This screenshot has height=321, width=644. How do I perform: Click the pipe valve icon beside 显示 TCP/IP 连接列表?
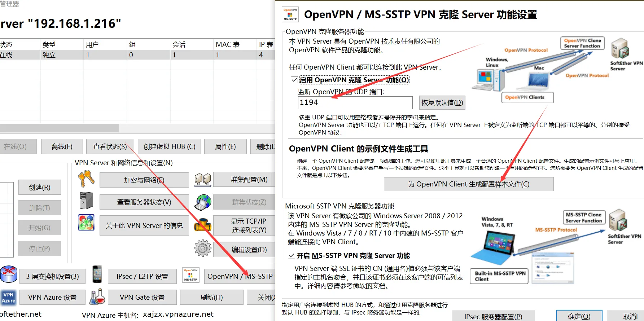203,225
